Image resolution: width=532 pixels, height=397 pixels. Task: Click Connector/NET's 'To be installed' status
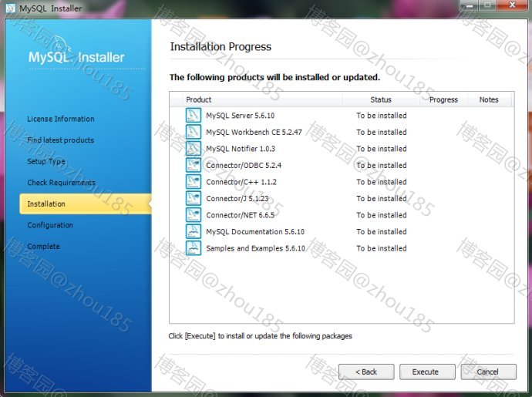point(382,215)
